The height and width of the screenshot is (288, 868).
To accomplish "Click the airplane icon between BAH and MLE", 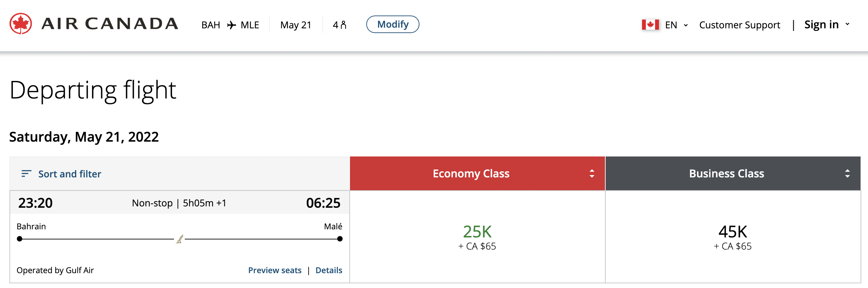I will coord(231,25).
